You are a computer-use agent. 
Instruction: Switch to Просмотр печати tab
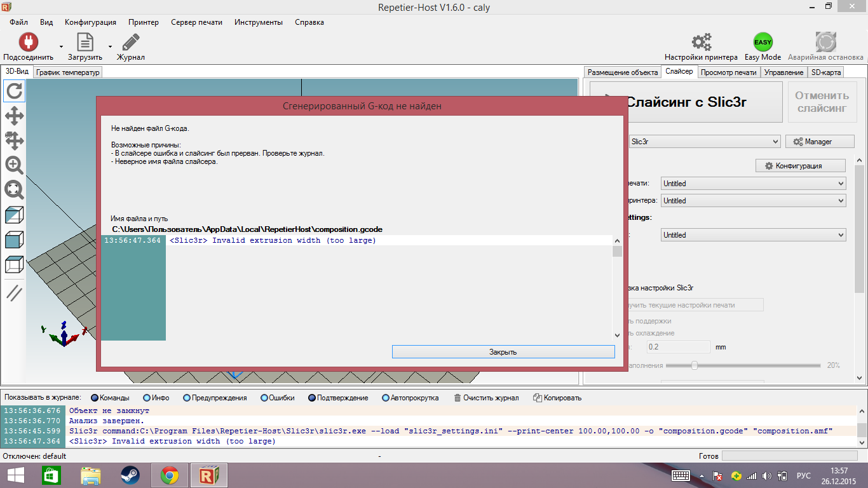(x=728, y=72)
